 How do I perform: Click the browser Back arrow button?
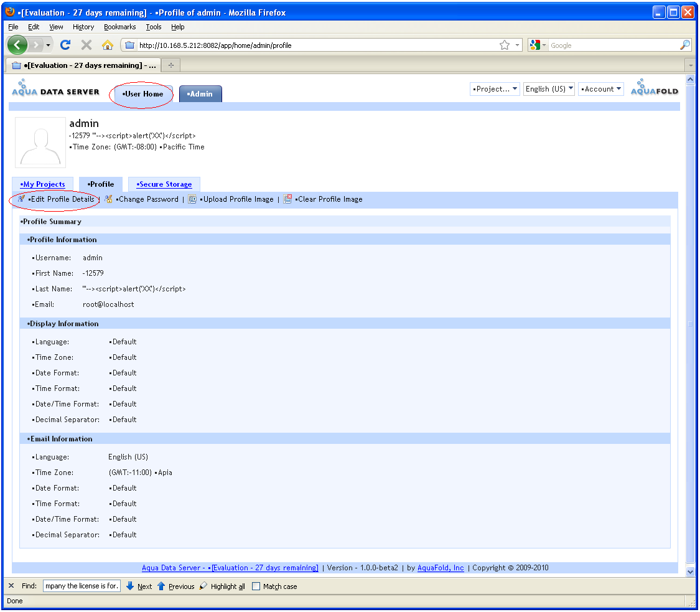point(17,45)
